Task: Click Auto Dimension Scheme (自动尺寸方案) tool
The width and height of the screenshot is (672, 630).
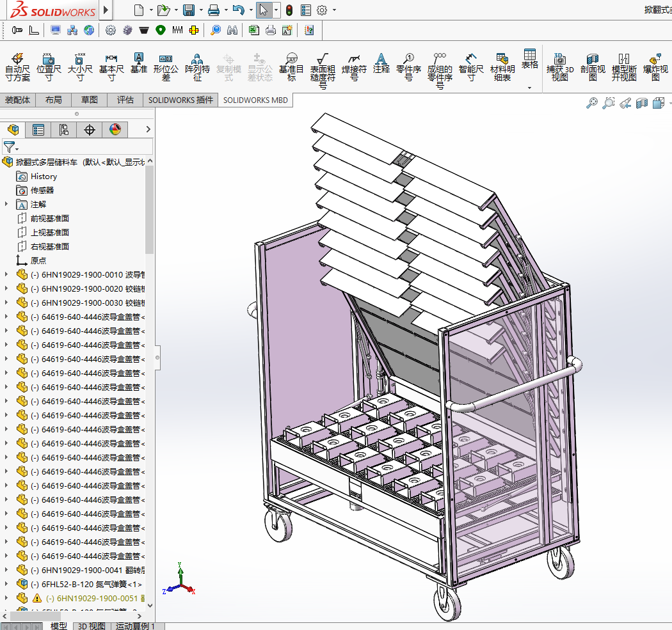Action: [17, 67]
